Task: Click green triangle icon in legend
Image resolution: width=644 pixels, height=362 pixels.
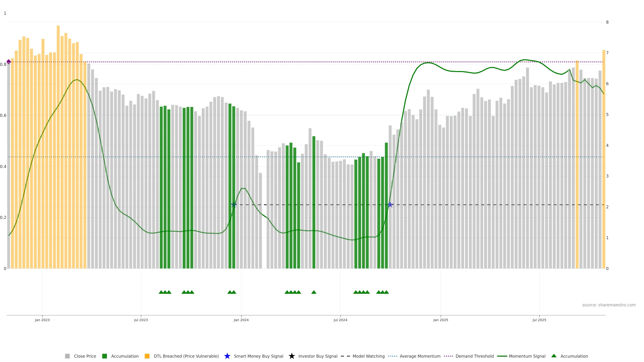Action: tap(554, 356)
